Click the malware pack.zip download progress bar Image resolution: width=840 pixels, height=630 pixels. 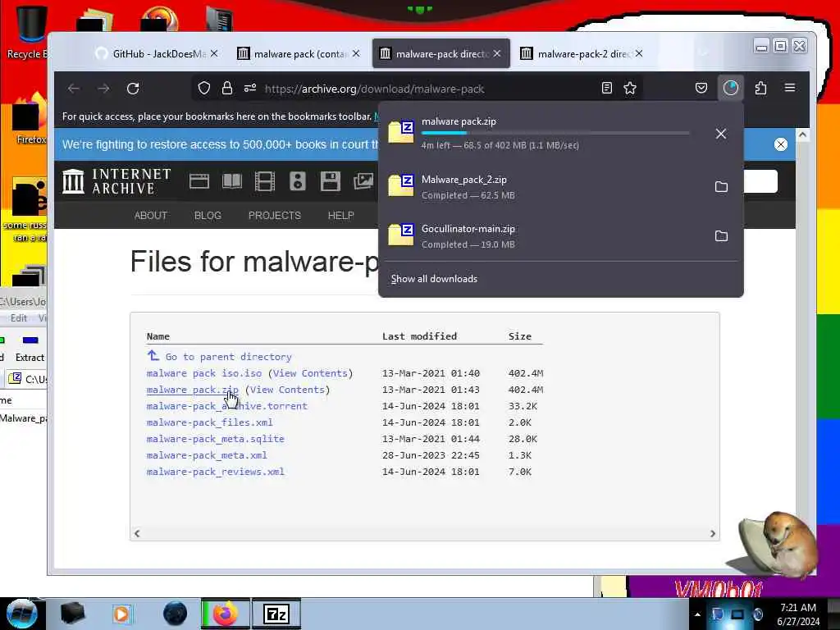click(x=555, y=133)
